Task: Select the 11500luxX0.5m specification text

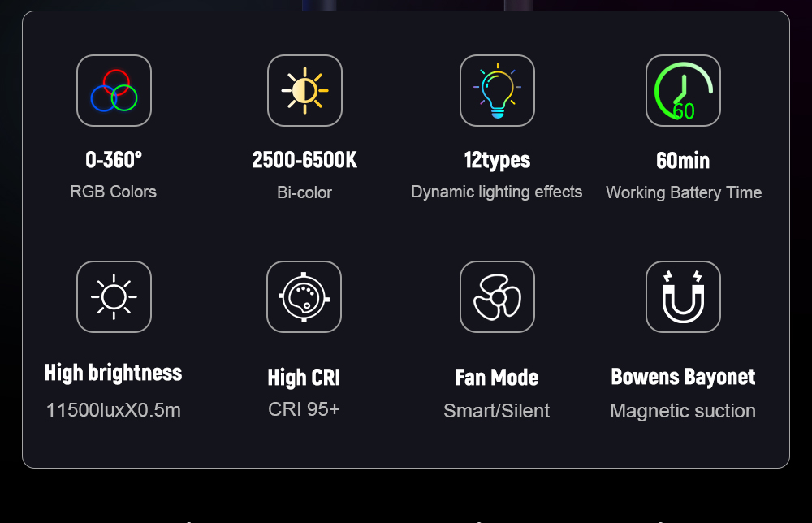Action: (x=114, y=410)
